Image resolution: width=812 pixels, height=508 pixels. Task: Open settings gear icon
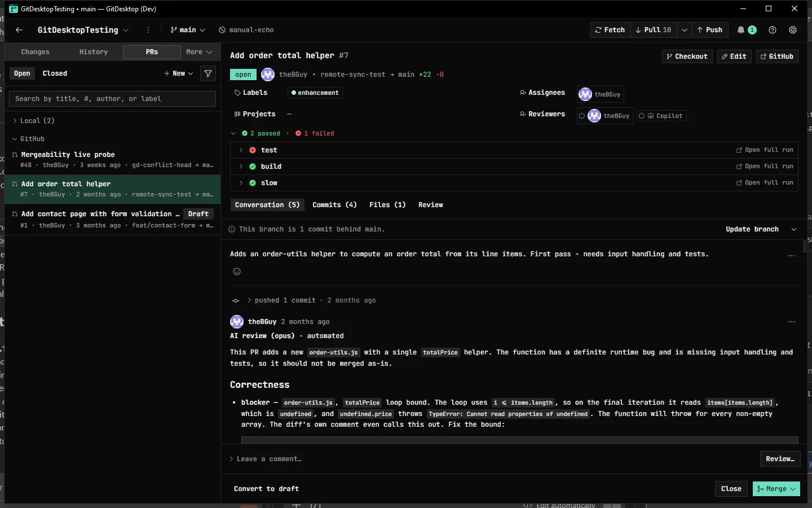(793, 30)
